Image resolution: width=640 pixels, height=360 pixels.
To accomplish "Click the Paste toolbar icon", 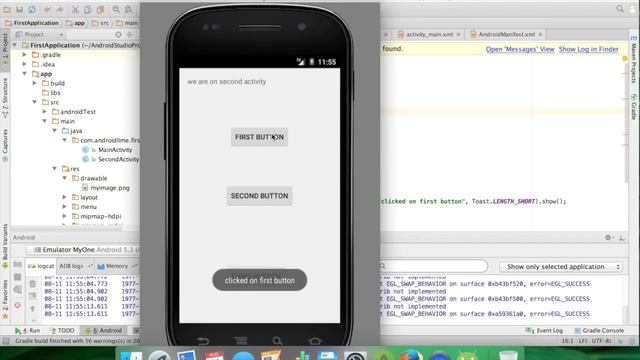I will tap(100, 9).
